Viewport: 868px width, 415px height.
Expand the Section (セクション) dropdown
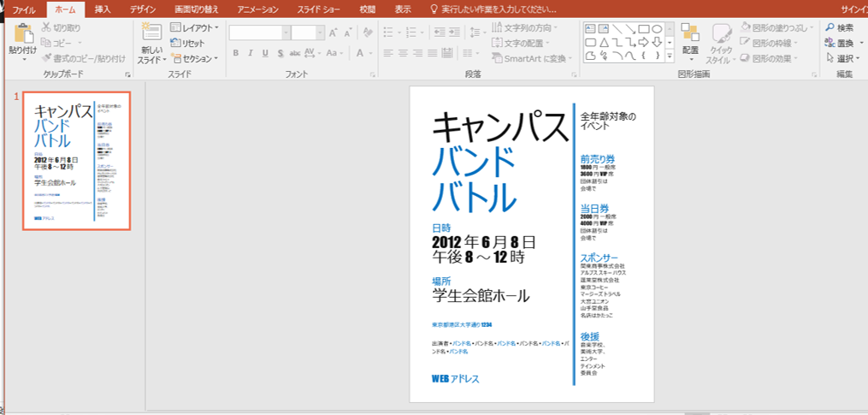[196, 58]
